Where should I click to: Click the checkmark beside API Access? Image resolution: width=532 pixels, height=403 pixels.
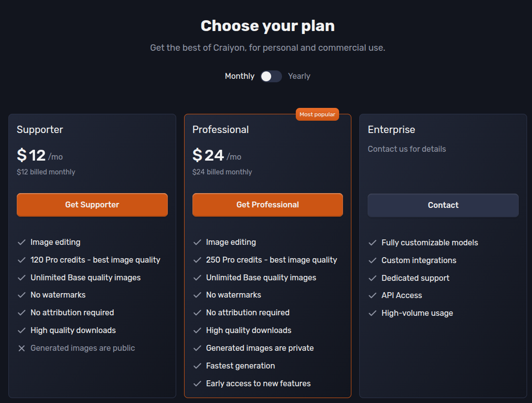pos(373,295)
